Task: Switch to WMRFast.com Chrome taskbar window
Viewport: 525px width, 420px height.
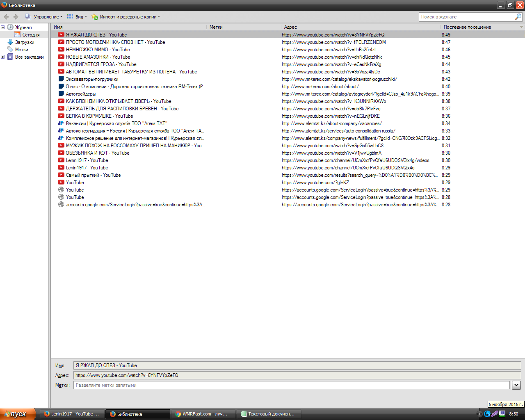Action: [204, 414]
